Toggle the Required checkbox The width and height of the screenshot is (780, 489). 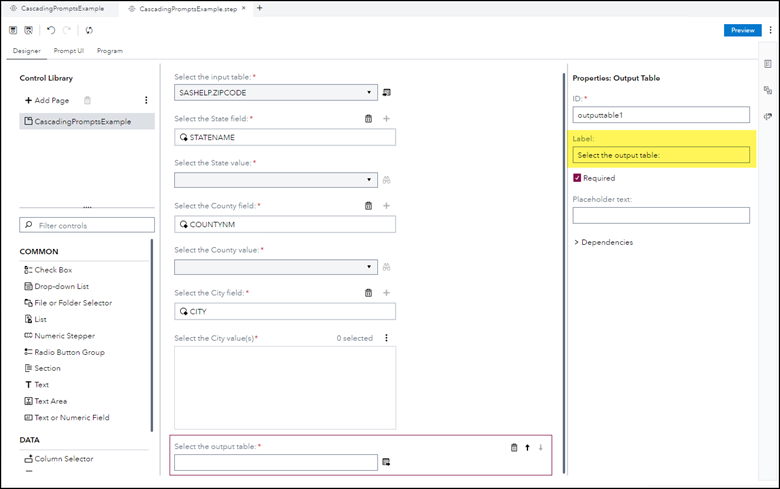point(577,178)
